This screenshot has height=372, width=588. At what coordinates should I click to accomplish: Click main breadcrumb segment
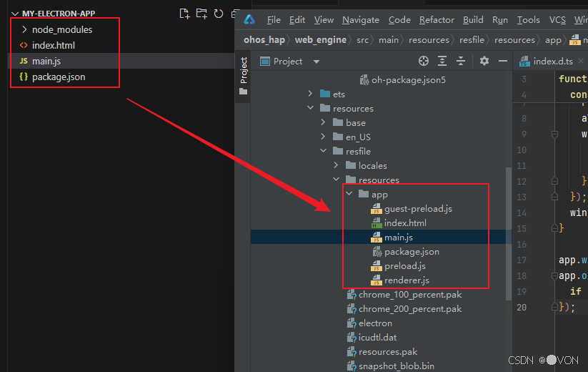(389, 40)
